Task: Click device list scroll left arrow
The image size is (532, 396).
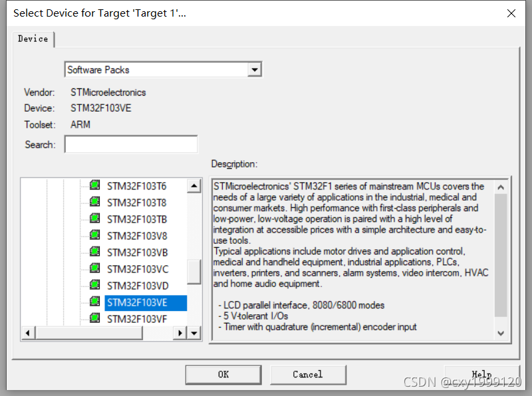Action: click(x=28, y=334)
